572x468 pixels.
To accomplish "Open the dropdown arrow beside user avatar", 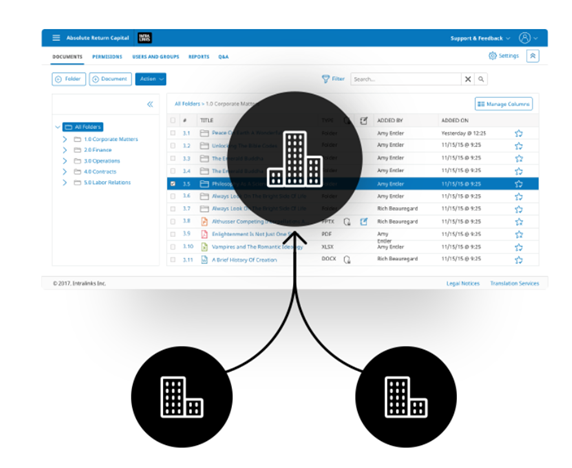I will pyautogui.click(x=536, y=38).
